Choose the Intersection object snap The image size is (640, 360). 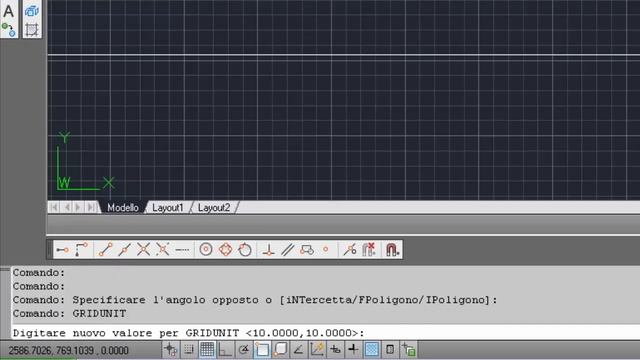coord(143,249)
